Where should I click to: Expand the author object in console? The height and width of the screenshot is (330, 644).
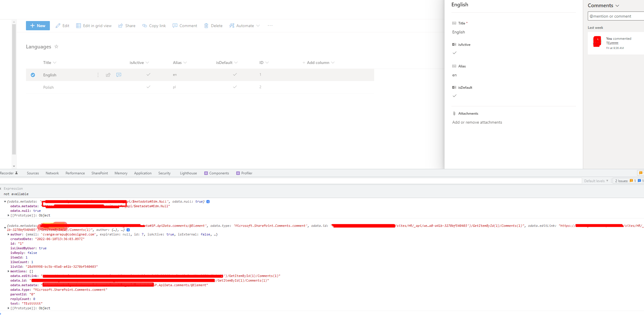click(8, 234)
